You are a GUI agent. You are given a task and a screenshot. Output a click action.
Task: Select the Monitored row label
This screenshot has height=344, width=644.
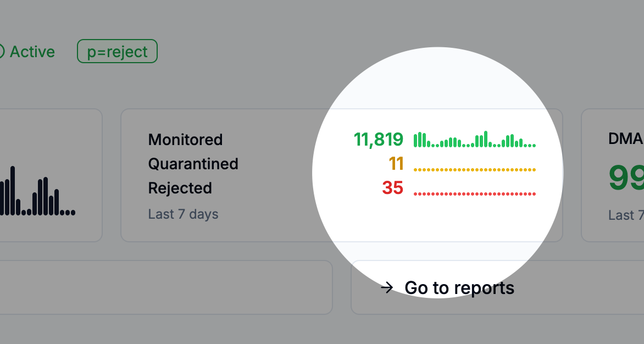pos(185,140)
